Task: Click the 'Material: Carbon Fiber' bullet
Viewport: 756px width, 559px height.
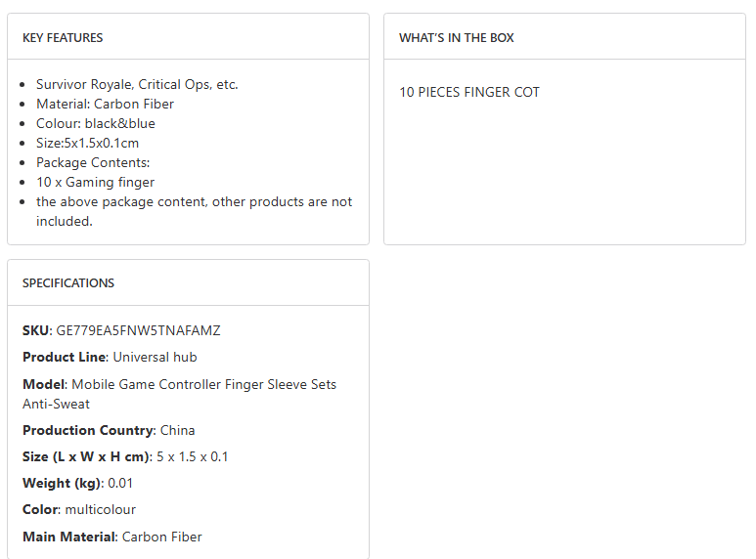Action: pos(105,105)
